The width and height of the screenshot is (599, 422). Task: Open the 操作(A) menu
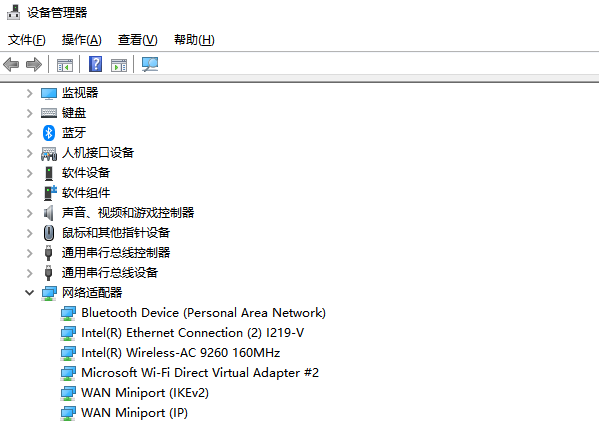pyautogui.click(x=82, y=40)
